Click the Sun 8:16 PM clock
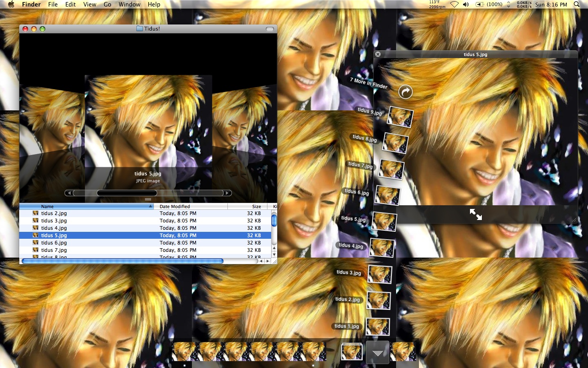The image size is (588, 368). coord(551,4)
